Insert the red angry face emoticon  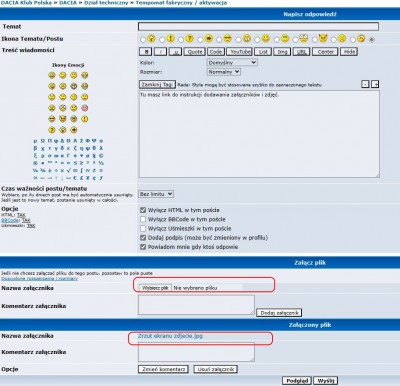coord(85,108)
